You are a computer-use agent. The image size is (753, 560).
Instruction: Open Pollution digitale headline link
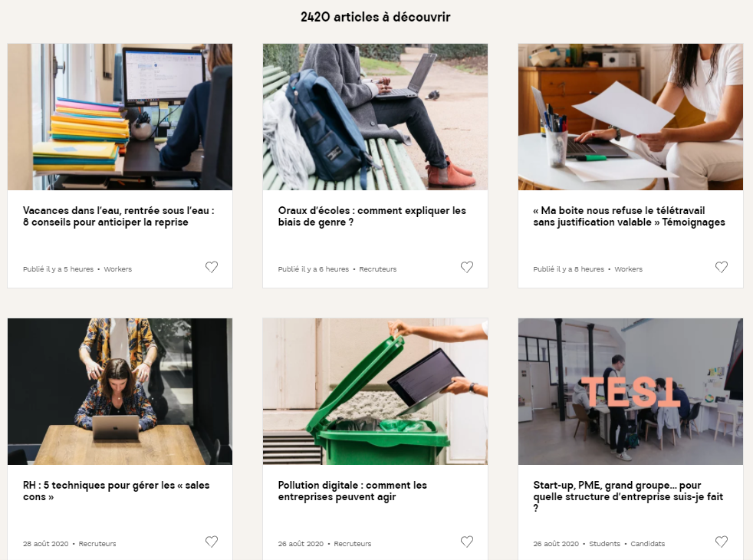352,491
